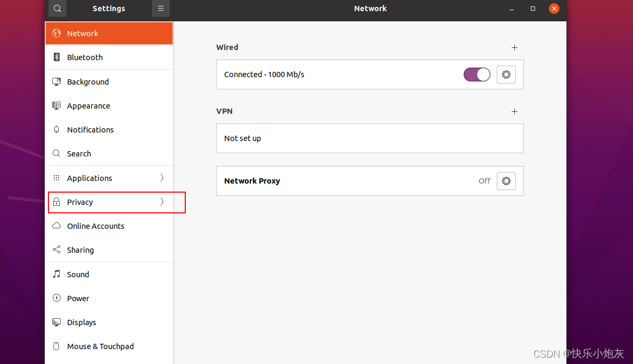
Task: Open Appearance settings
Action: 109,106
